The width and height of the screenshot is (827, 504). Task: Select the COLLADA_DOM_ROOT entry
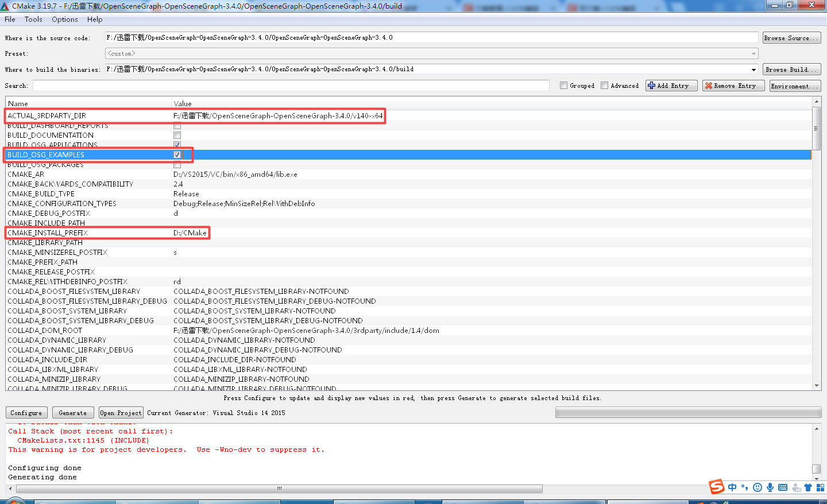point(45,331)
